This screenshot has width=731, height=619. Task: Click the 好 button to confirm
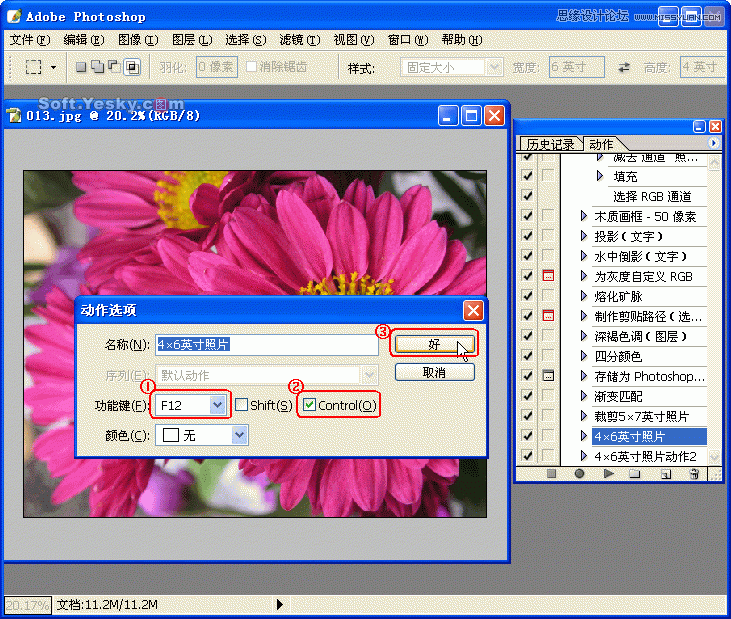(434, 343)
